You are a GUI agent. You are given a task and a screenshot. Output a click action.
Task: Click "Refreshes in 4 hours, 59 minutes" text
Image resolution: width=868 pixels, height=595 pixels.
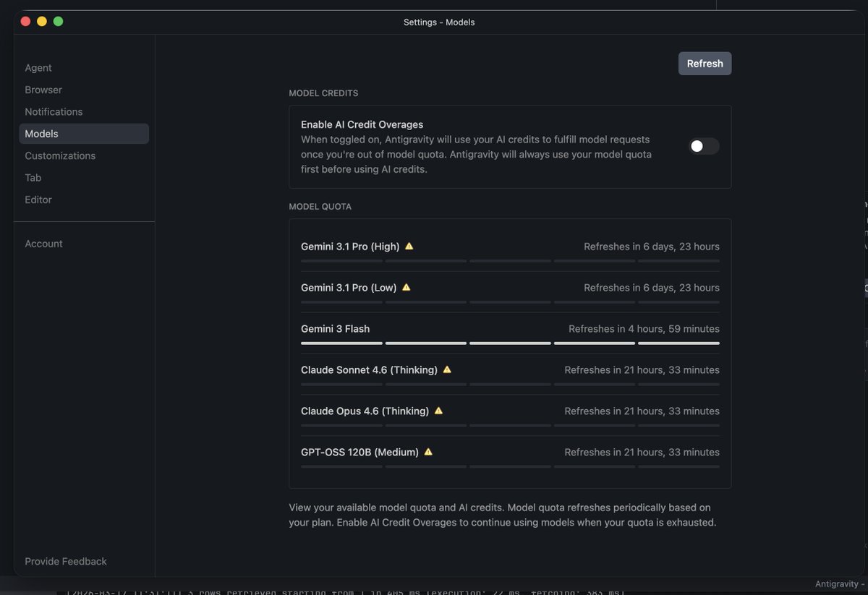point(644,329)
